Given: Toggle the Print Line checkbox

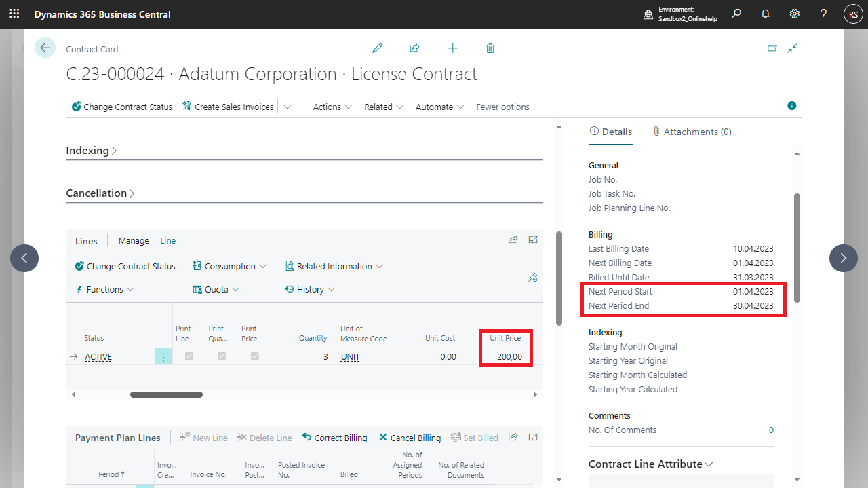Looking at the screenshot, I should [x=189, y=356].
